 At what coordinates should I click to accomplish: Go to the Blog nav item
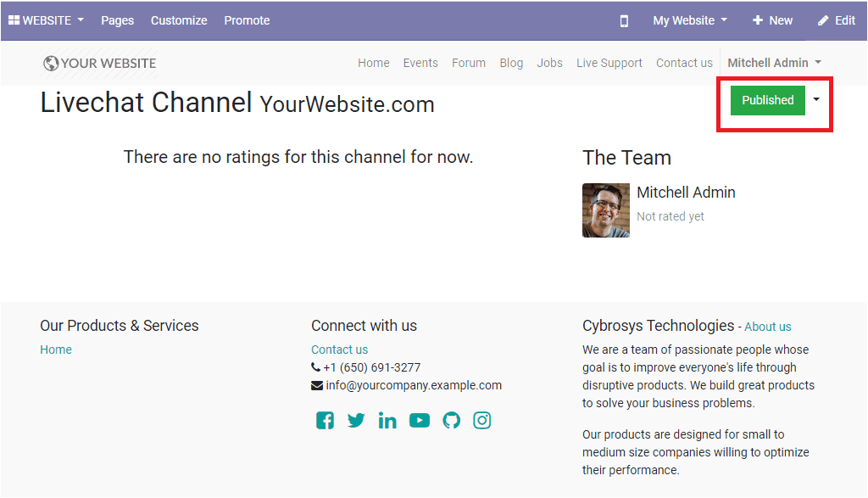[x=511, y=63]
